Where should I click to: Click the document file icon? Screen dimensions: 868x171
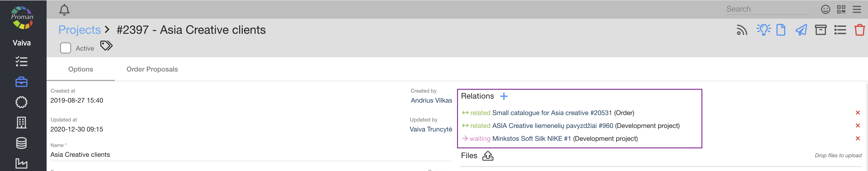click(781, 30)
